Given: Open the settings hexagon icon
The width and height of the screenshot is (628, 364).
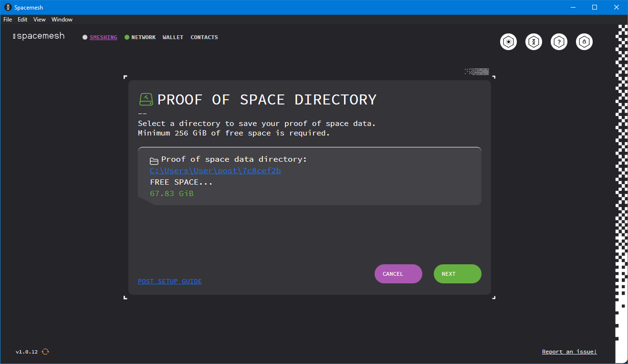Looking at the screenshot, I should click(509, 42).
